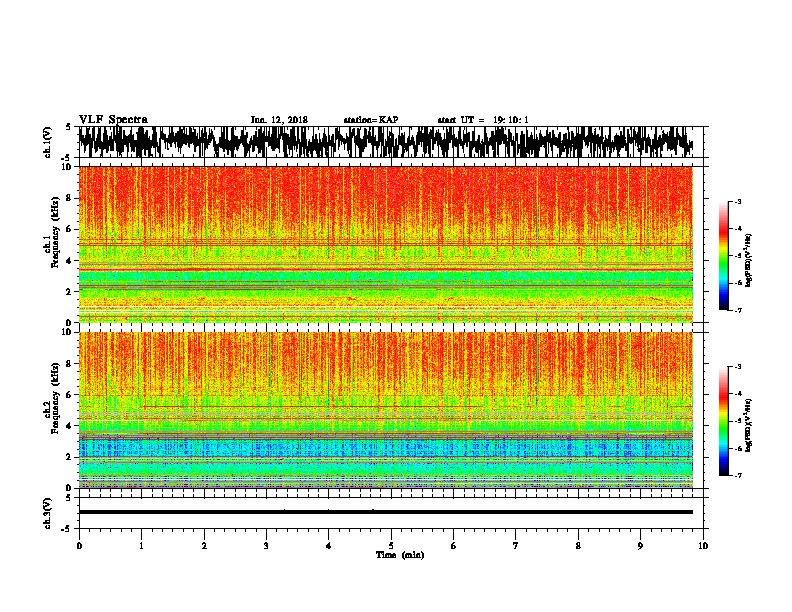Screen dimensions: 792x612
Task: Click the ch.2 colorbar log(PSD) label
Action: [749, 425]
